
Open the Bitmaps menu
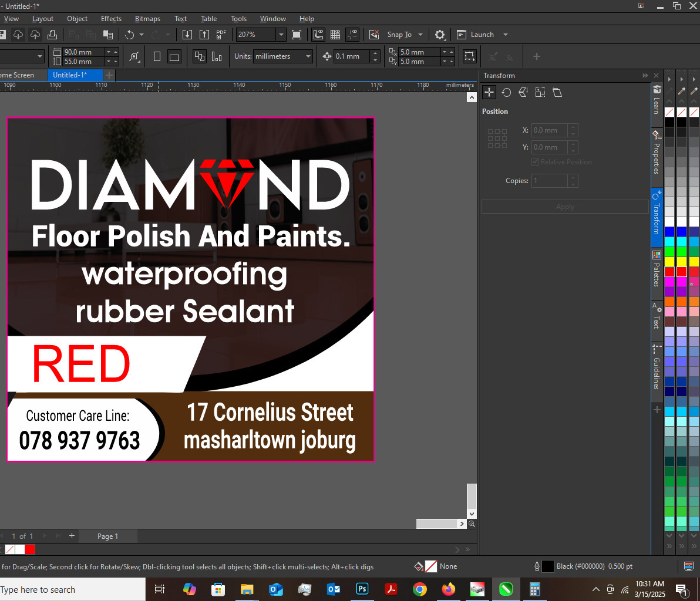coord(147,19)
